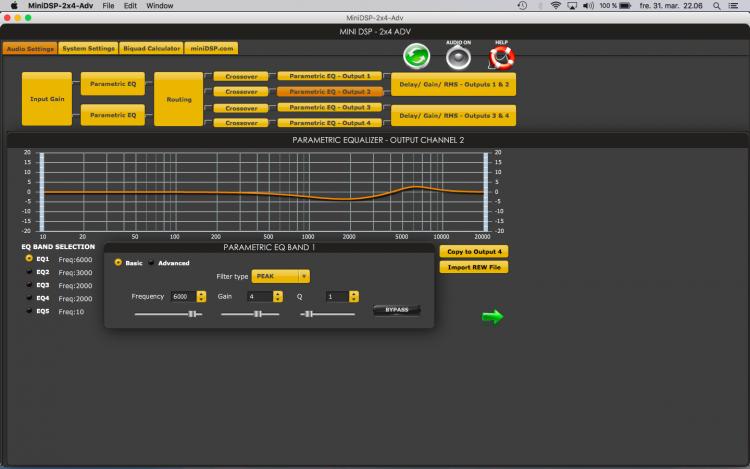Click the Input Gain block

[47, 99]
